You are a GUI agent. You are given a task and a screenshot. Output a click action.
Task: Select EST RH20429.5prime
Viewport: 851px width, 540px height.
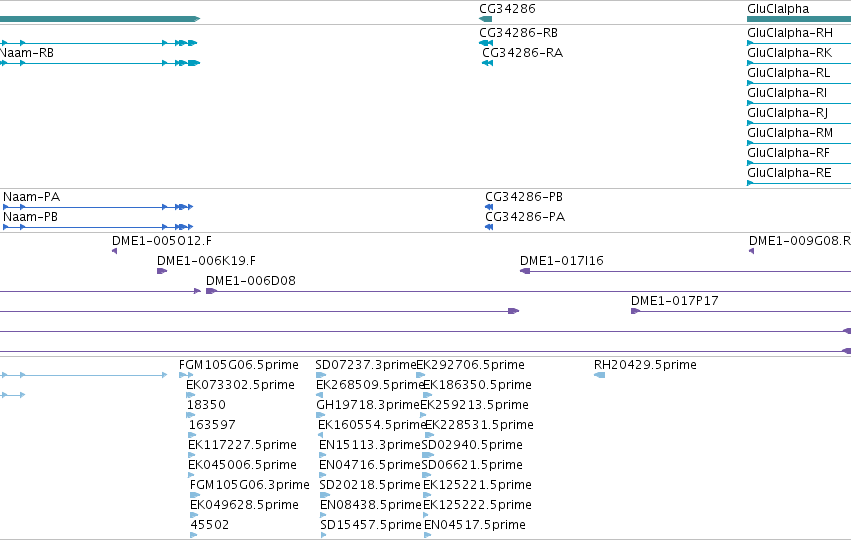[x=645, y=365]
